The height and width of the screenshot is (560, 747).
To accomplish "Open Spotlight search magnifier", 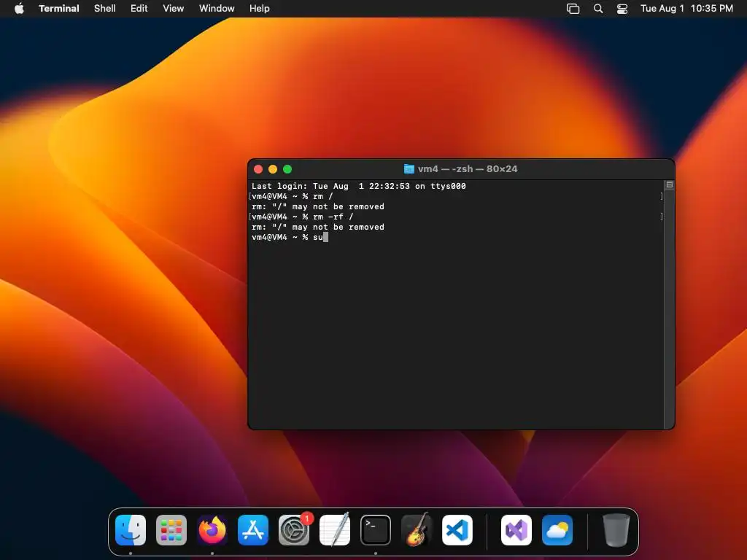I will (598, 9).
